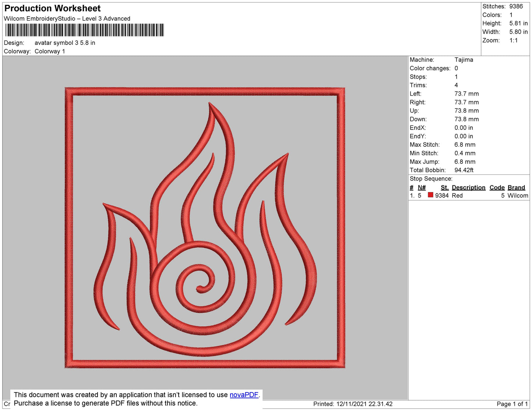
Task: Click the 'Max Stitch:' label
Action: [424, 145]
